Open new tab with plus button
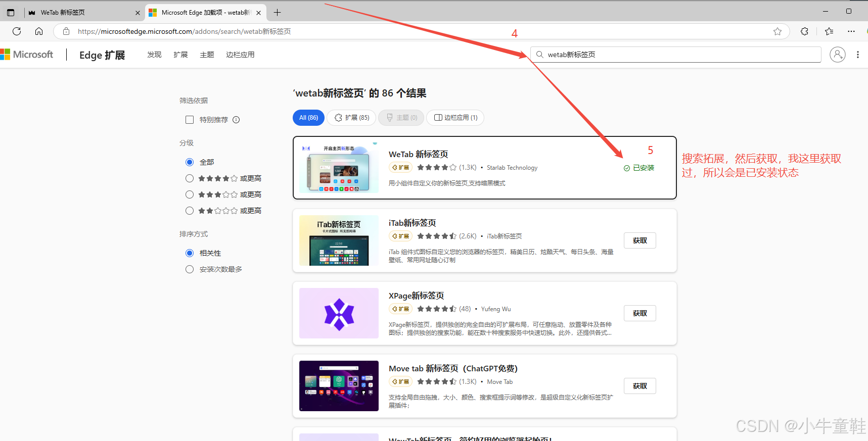 tap(277, 13)
